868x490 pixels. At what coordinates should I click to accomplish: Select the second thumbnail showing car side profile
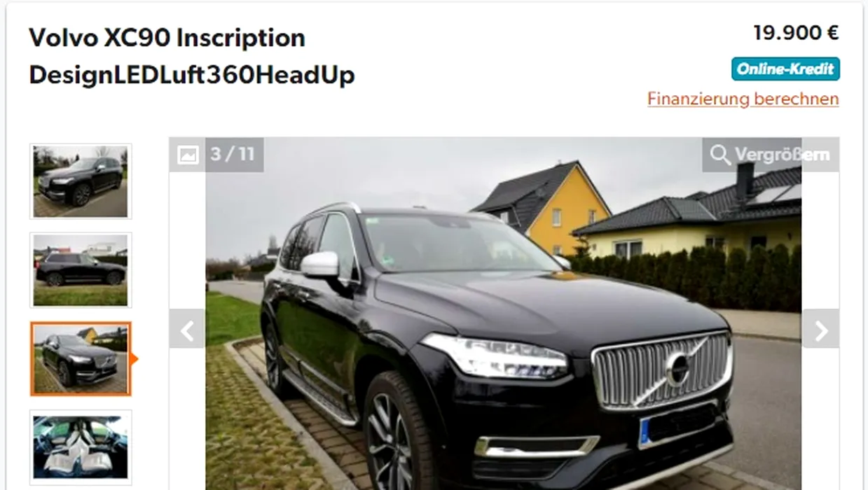click(x=81, y=270)
